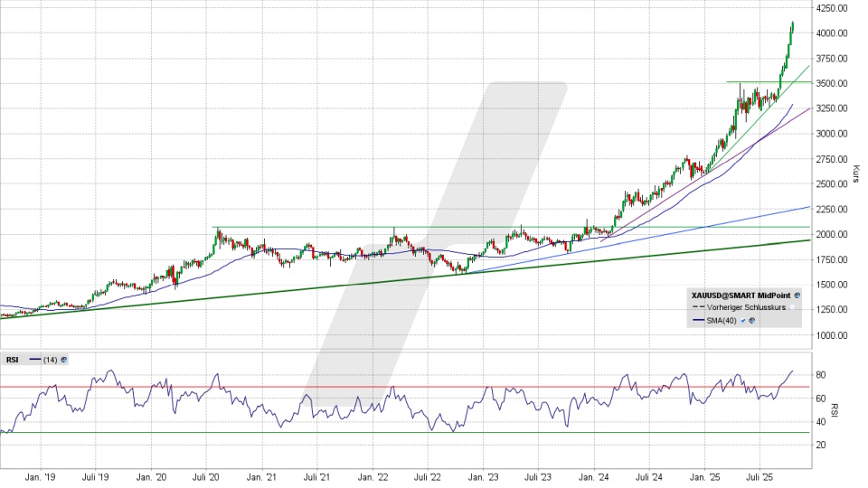Click the 4250.00 price axis label
Viewport: 868px width, 488px height.
(x=830, y=8)
